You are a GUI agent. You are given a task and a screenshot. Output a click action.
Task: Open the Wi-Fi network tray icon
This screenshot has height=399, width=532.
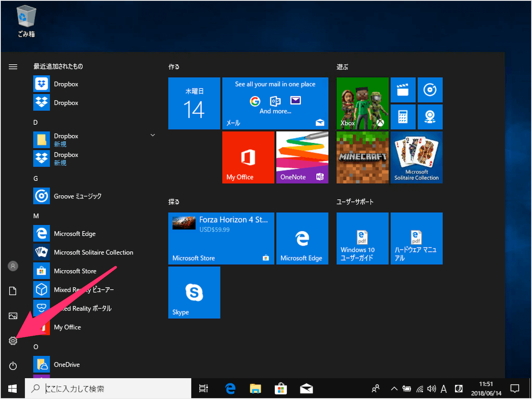click(x=420, y=389)
